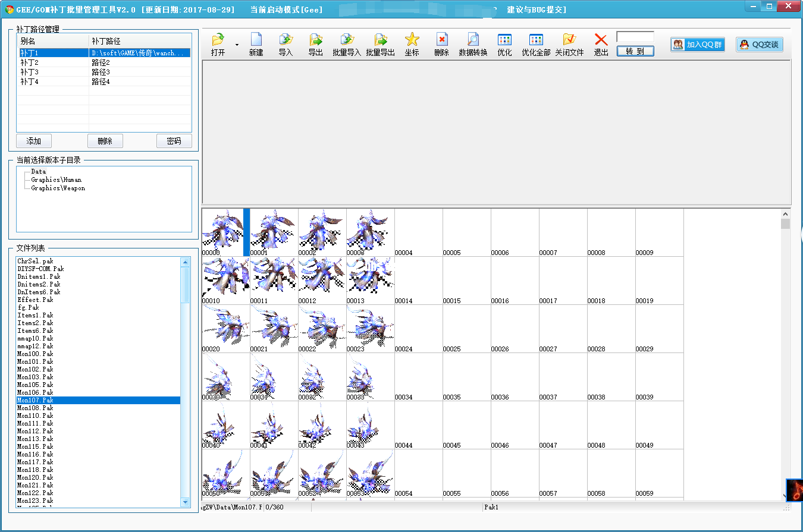The image size is (803, 532).
Task: Click the 建议与BUG提交 title link
Action: [536, 10]
